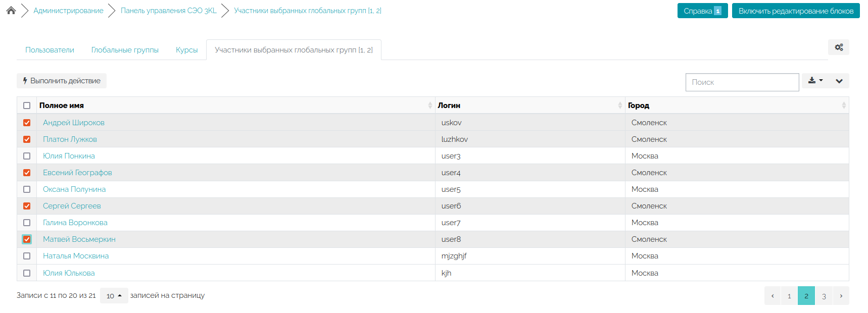Image resolution: width=868 pixels, height=313 pixels.
Task: Uncheck Платон Лужков row checkbox
Action: (27, 139)
